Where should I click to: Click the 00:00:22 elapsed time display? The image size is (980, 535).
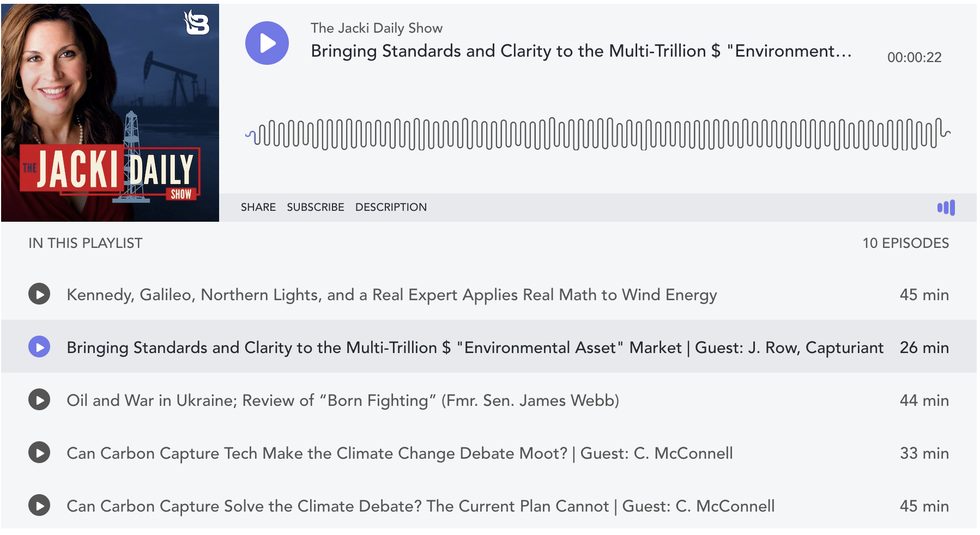click(914, 57)
